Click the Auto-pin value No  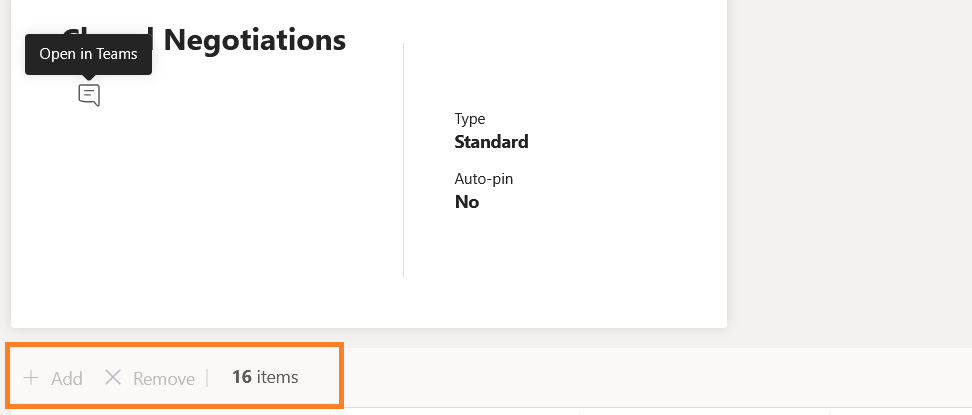(467, 202)
